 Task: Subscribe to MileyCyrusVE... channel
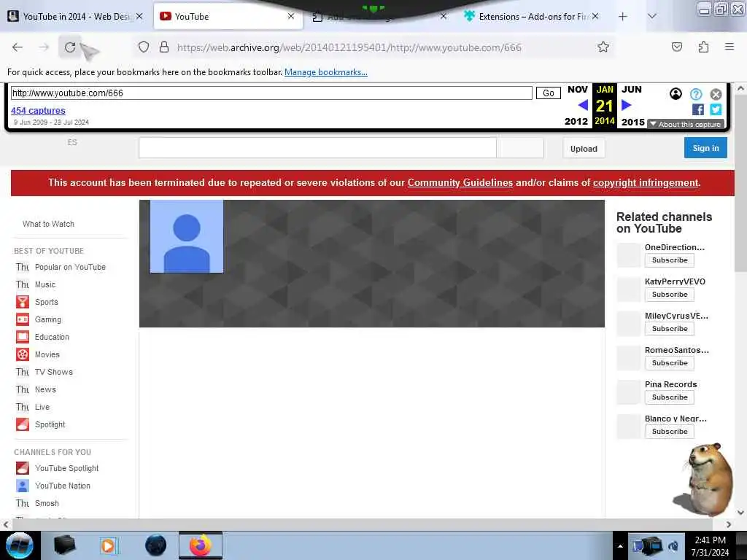click(670, 329)
